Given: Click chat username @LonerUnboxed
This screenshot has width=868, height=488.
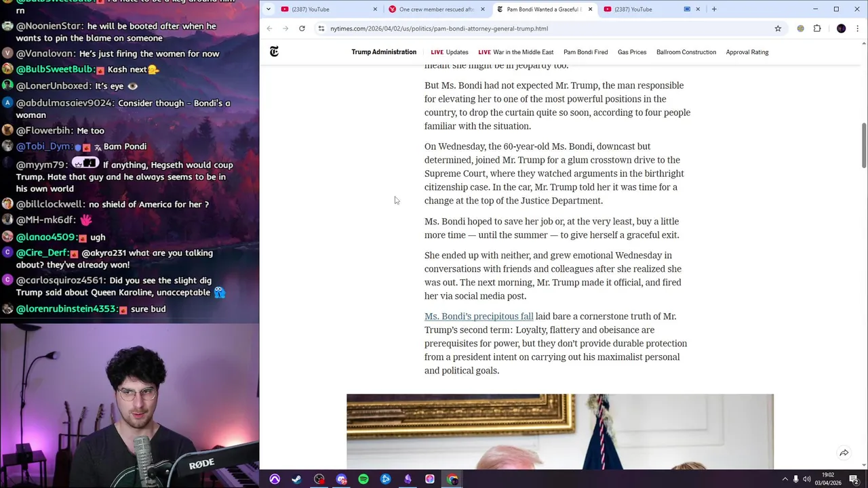Looking at the screenshot, I should pyautogui.click(x=54, y=86).
